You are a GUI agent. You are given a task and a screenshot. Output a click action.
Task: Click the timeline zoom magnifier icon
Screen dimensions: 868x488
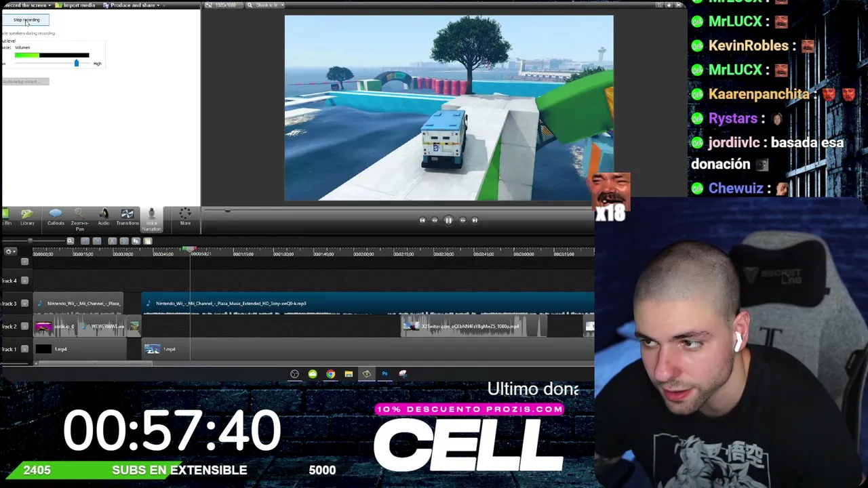click(71, 241)
